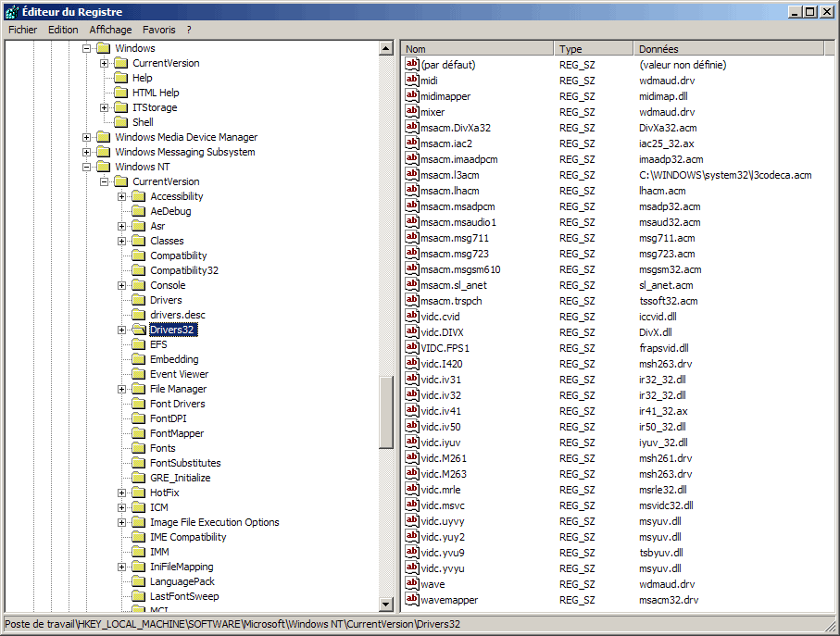This screenshot has width=840, height=636.
Task: Click the string value icon beside msacm.DivXa32
Action: click(x=412, y=128)
